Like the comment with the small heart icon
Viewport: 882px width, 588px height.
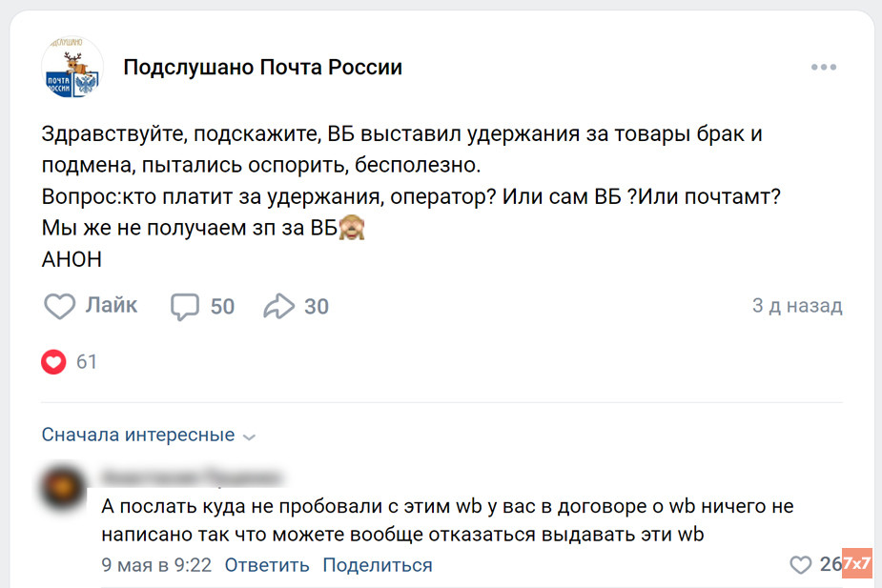pos(800,564)
